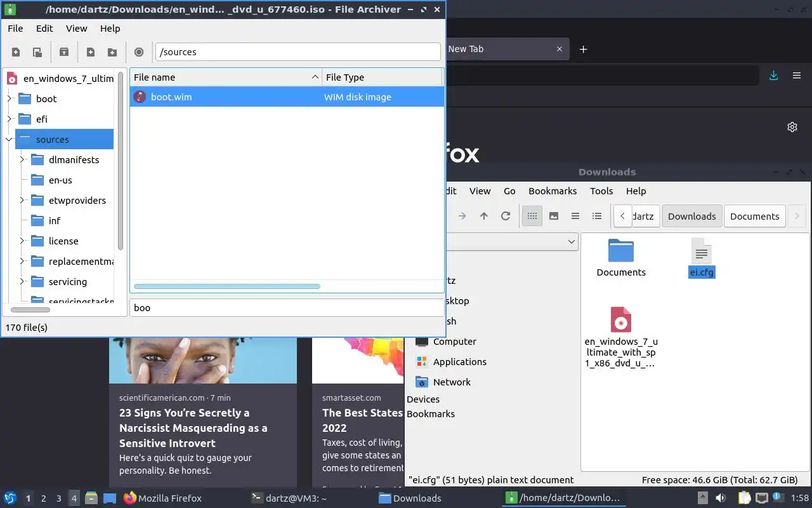
Task: Select the Windows 7 ISO file icon
Action: (x=621, y=319)
